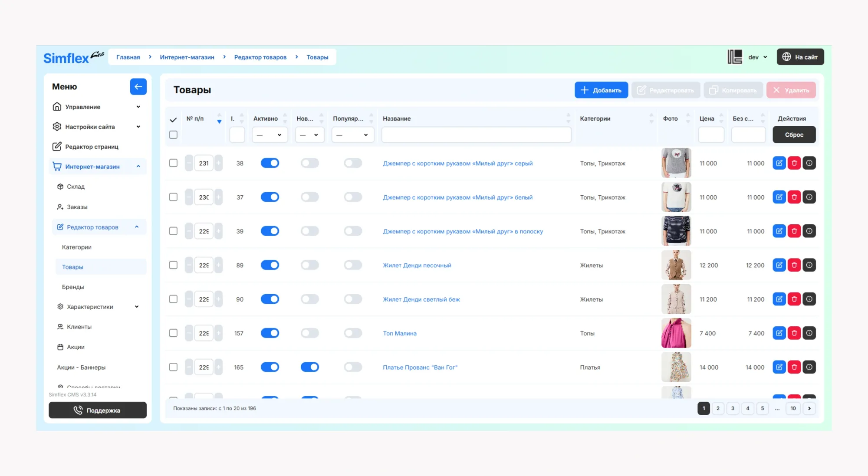Image resolution: width=868 pixels, height=476 pixels.
Task: Click the Simflex logo
Action: click(x=73, y=57)
